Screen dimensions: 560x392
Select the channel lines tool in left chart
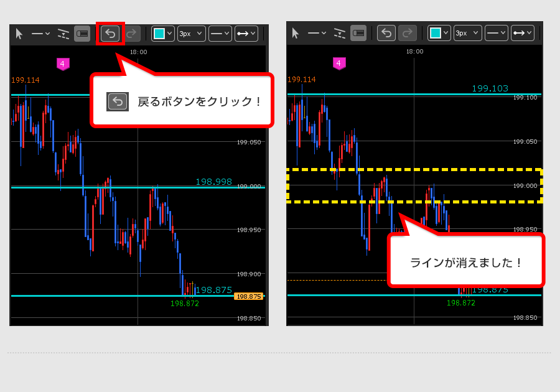coord(63,34)
